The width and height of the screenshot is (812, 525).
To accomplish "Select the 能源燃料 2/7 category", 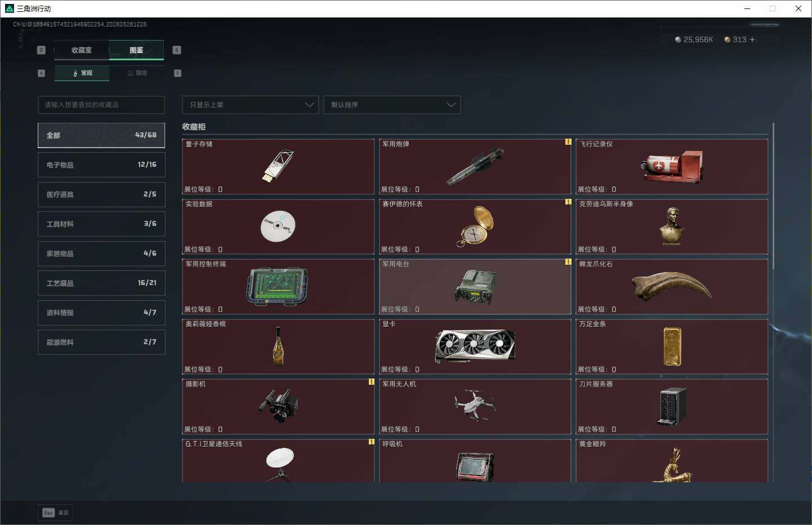I will coord(101,342).
